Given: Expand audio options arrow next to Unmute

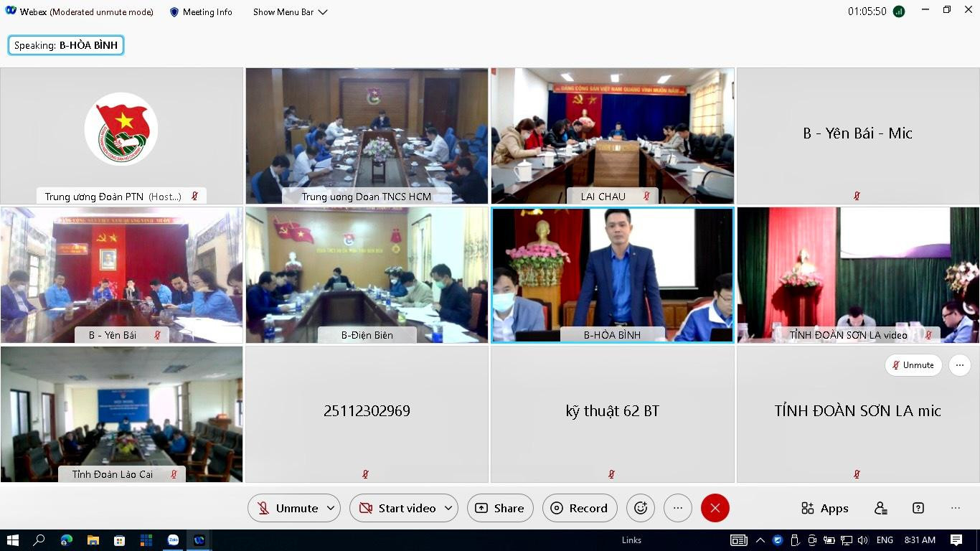Looking at the screenshot, I should (x=331, y=508).
